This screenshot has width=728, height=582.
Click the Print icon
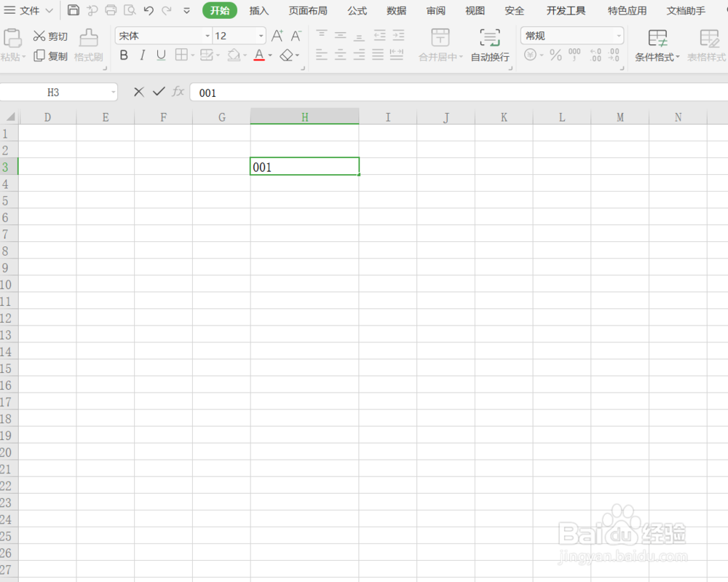[x=111, y=9]
